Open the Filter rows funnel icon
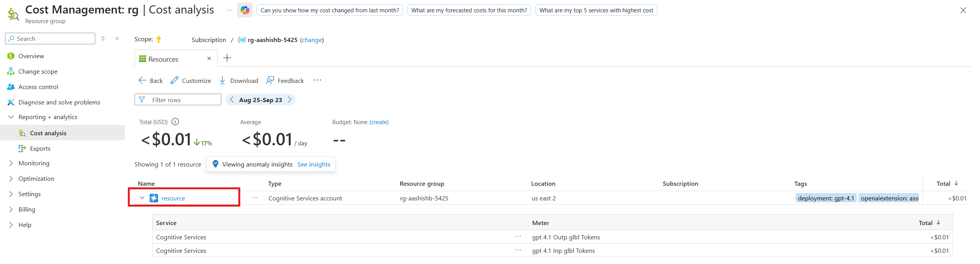 coord(143,99)
